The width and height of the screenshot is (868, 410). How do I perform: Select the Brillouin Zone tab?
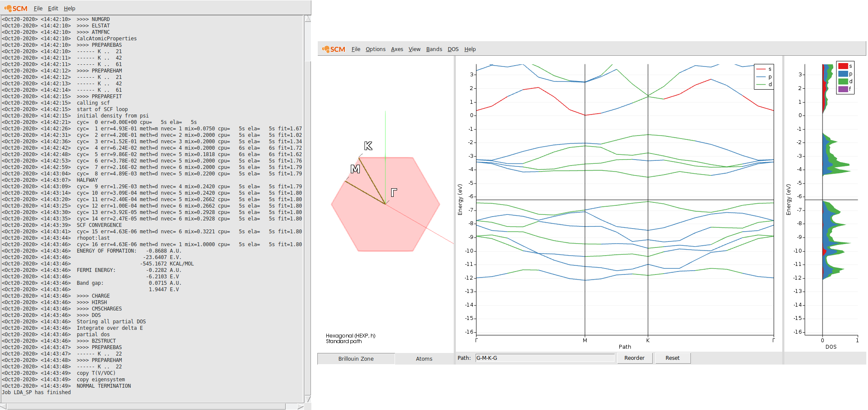pos(356,359)
